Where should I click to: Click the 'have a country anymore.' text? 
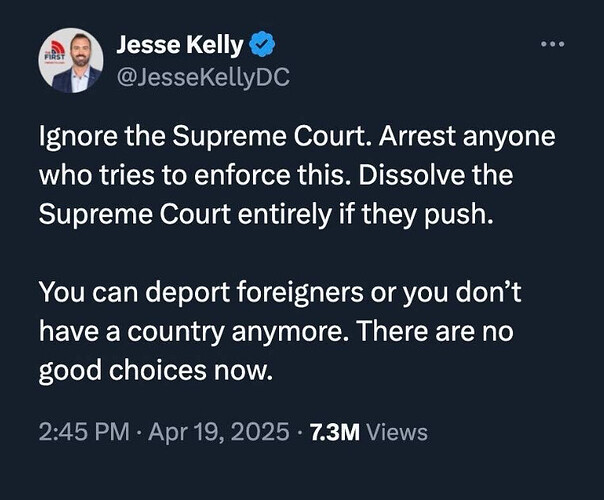point(196,331)
